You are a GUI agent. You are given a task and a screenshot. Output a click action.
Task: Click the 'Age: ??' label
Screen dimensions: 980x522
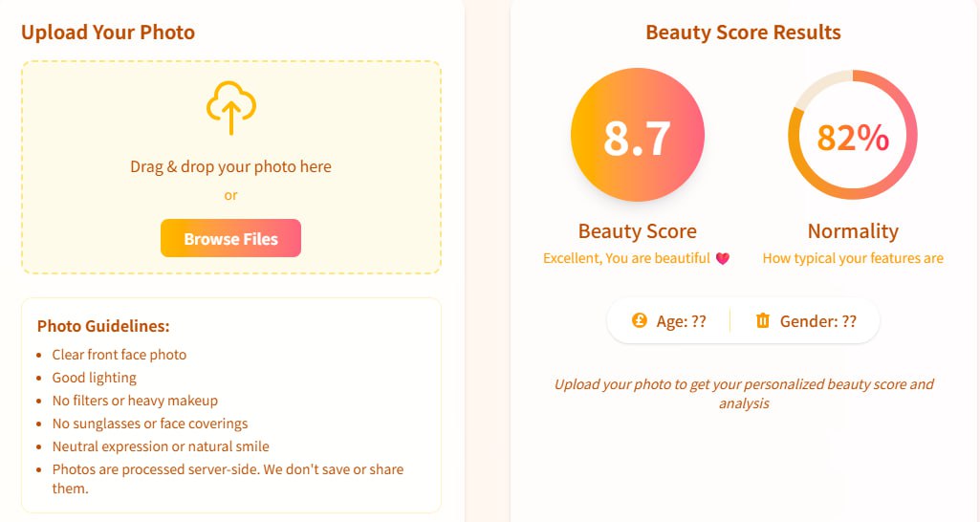coord(681,322)
